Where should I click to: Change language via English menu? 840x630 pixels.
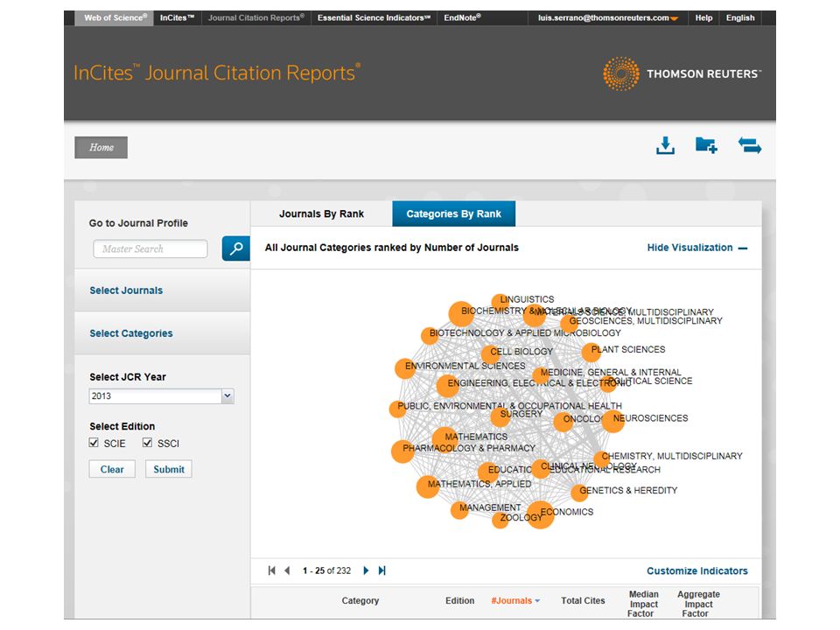tap(740, 17)
